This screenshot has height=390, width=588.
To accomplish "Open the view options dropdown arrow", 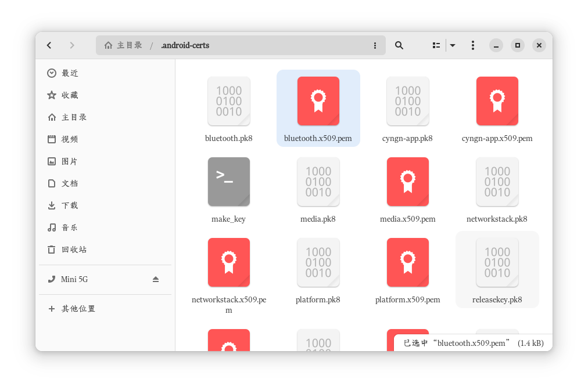I will [x=453, y=45].
